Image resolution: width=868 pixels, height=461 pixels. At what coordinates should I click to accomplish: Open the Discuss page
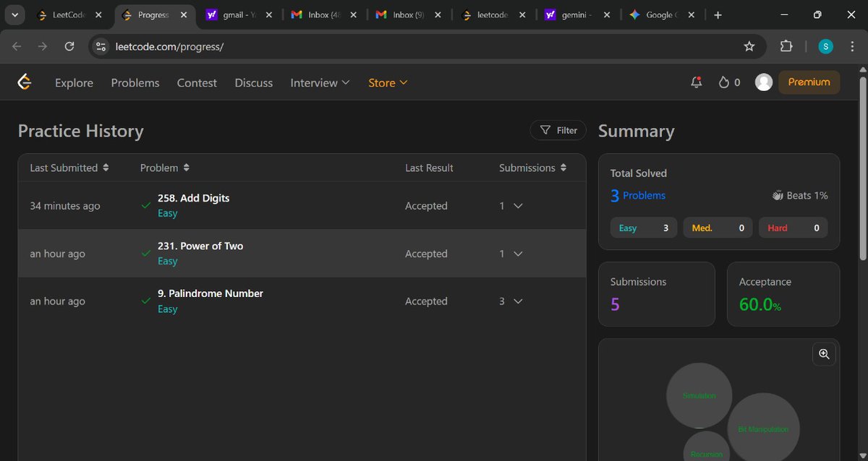254,82
